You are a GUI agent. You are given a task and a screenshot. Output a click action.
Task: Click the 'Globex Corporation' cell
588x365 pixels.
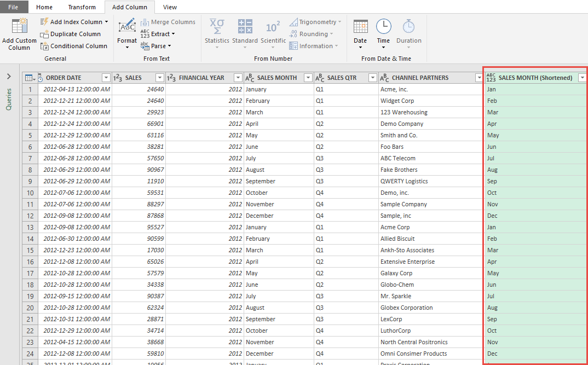pyautogui.click(x=431, y=308)
